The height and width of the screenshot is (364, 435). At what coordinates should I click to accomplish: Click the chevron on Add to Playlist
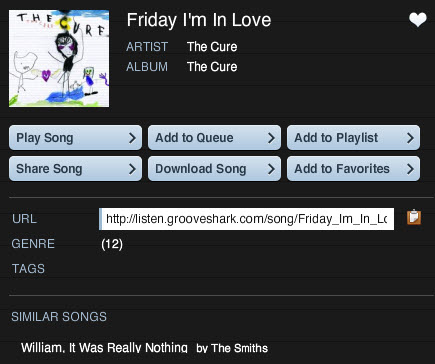(x=410, y=138)
